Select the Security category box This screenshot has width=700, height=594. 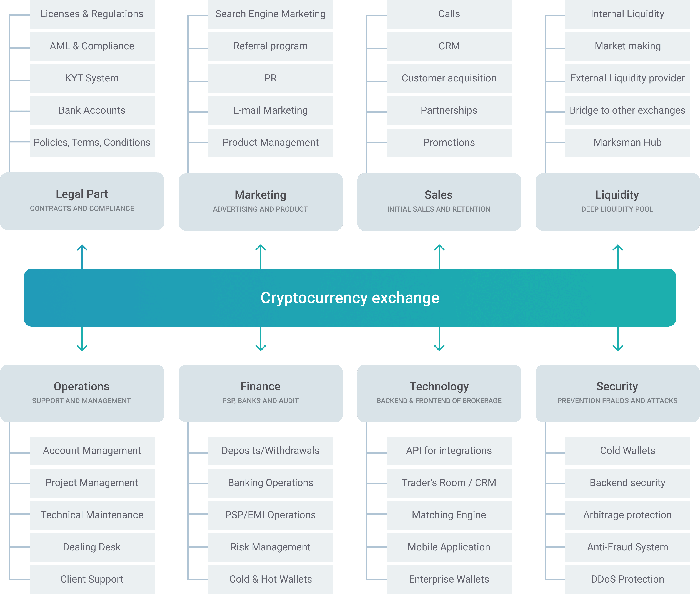617,393
